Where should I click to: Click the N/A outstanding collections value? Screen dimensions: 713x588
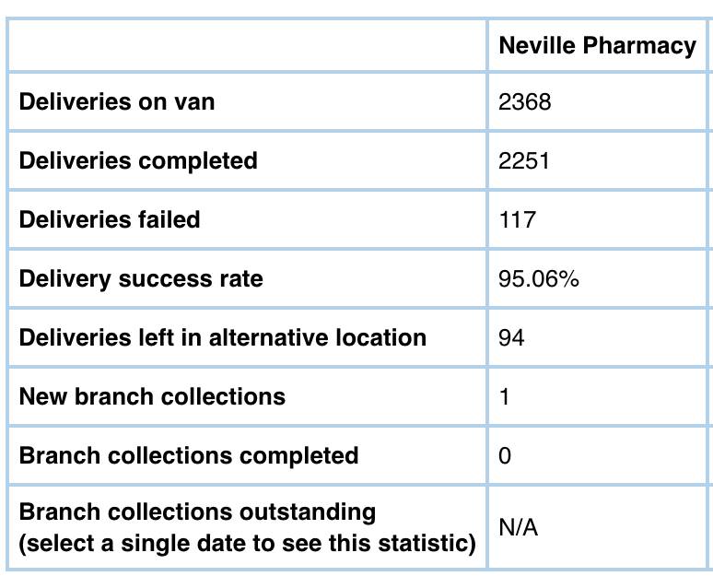pyautogui.click(x=519, y=528)
